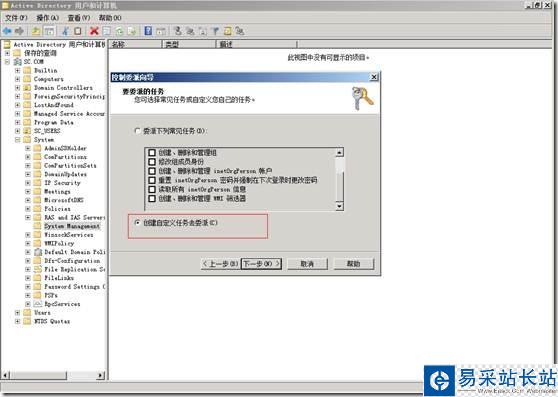Image resolution: width=558 pixels, height=397 pixels.
Task: Expand the Policies tree node
Action: [x=28, y=209]
